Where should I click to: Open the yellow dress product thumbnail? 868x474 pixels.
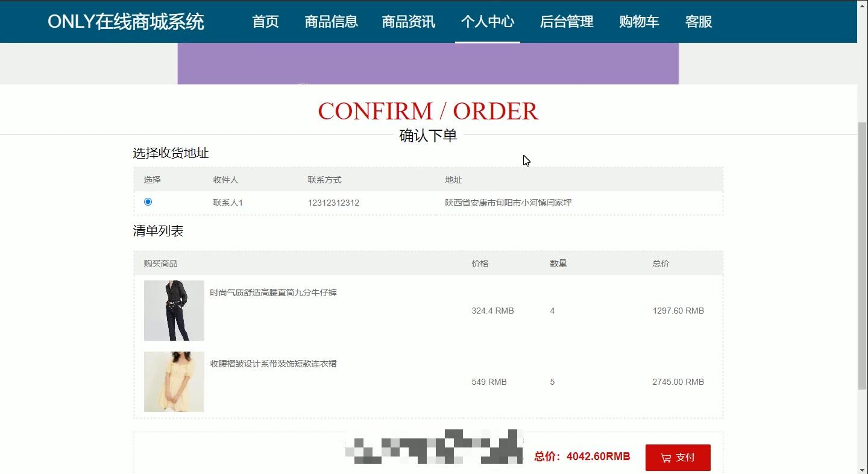click(x=174, y=382)
